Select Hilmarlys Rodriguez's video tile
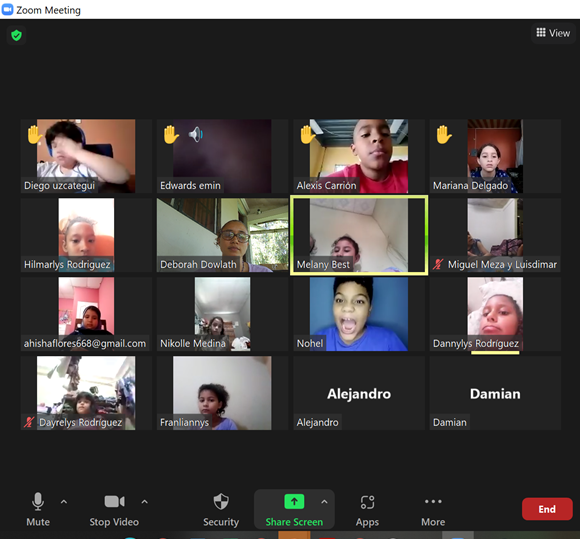 86,235
